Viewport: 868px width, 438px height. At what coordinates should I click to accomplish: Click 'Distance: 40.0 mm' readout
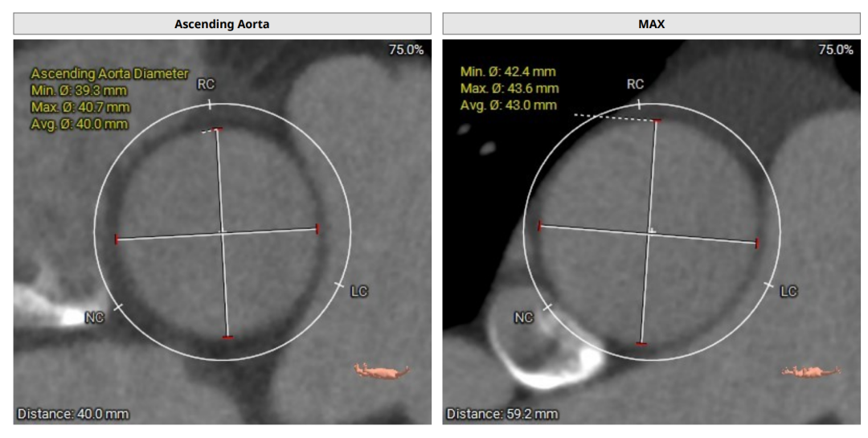(x=73, y=414)
